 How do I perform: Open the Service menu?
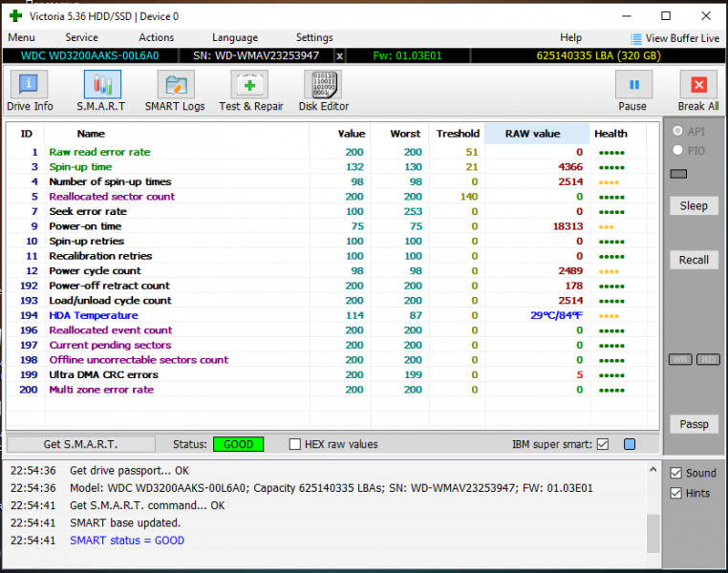click(x=81, y=38)
